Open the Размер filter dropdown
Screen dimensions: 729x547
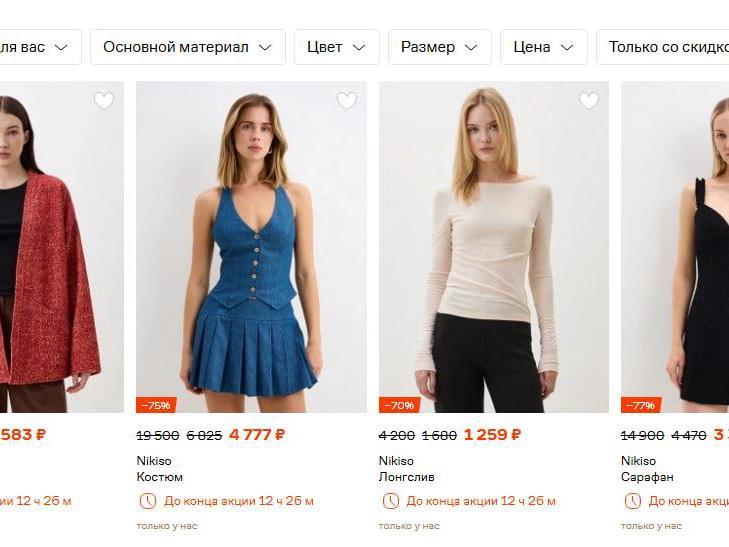click(x=439, y=47)
